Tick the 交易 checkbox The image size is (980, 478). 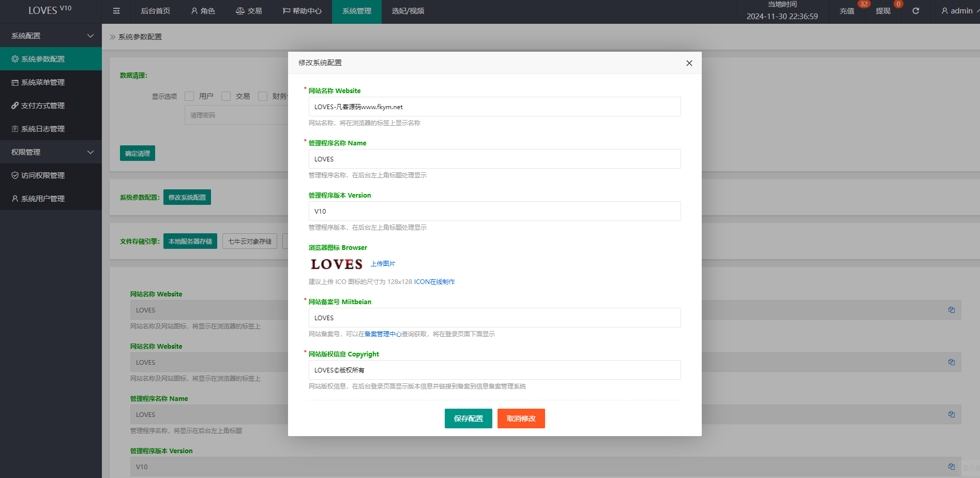[226, 96]
